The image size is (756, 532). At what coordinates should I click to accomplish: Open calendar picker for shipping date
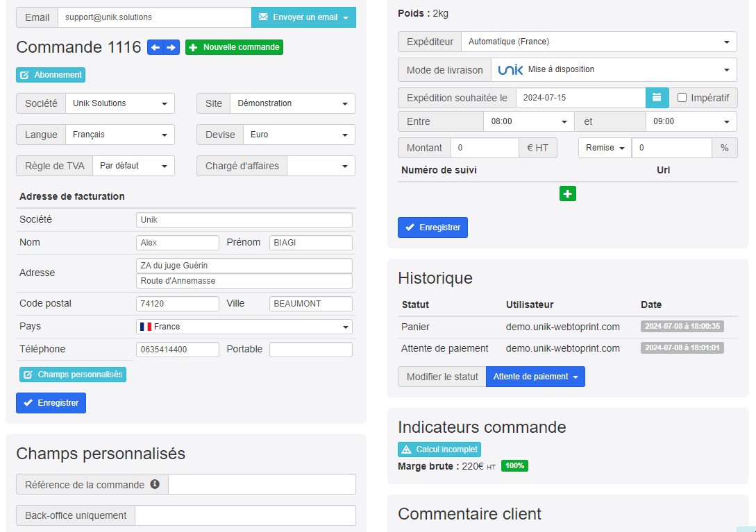click(x=657, y=98)
